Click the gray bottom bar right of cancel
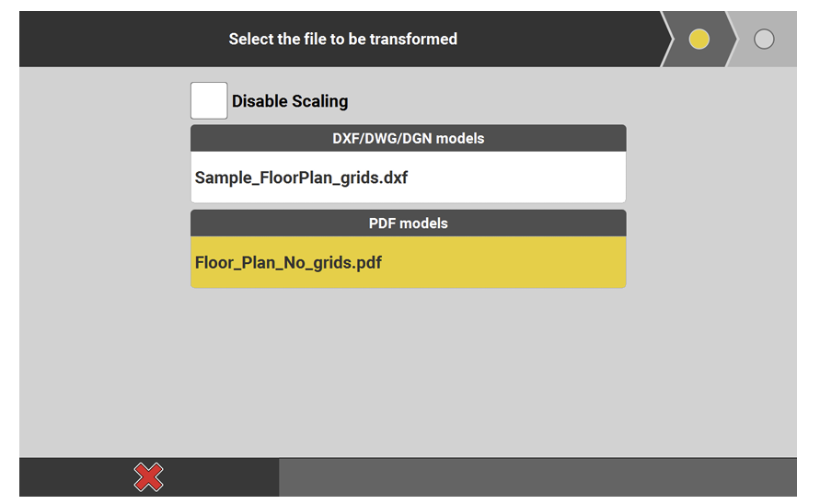This screenshot has width=820, height=504. pyautogui.click(x=537, y=477)
